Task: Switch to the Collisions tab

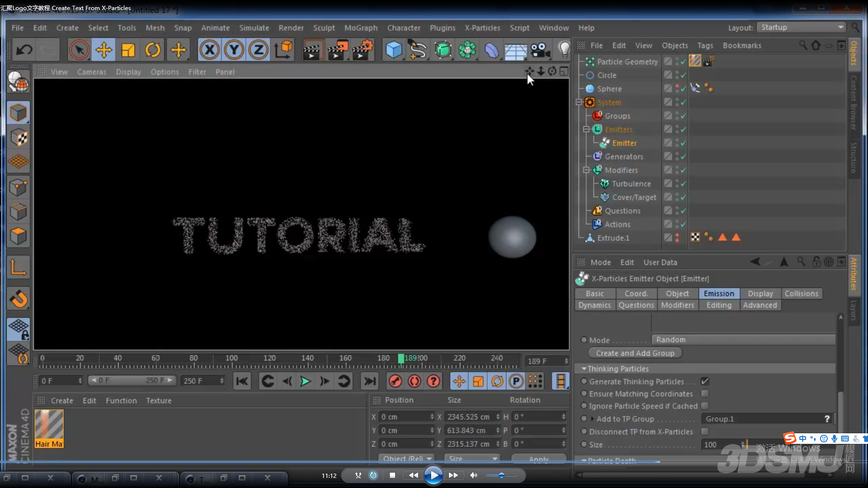Action: [x=801, y=293]
